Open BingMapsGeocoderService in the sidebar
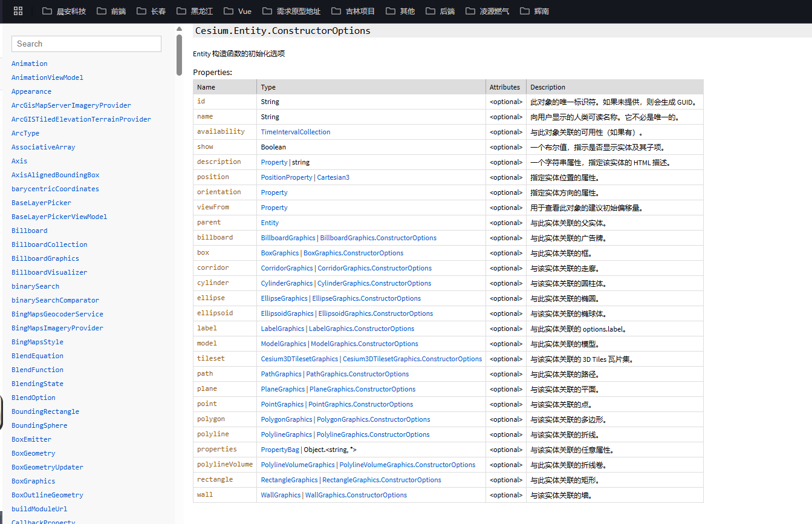 coord(57,314)
